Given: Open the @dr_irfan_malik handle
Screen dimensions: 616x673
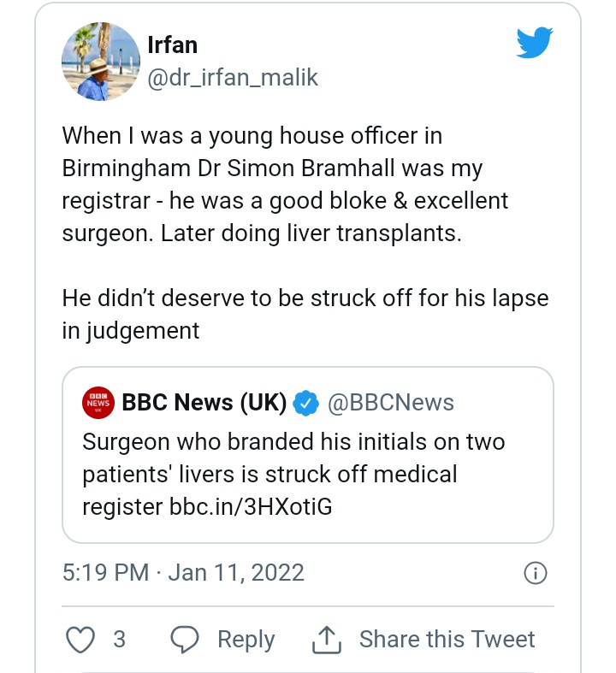Looking at the screenshot, I should (233, 78).
